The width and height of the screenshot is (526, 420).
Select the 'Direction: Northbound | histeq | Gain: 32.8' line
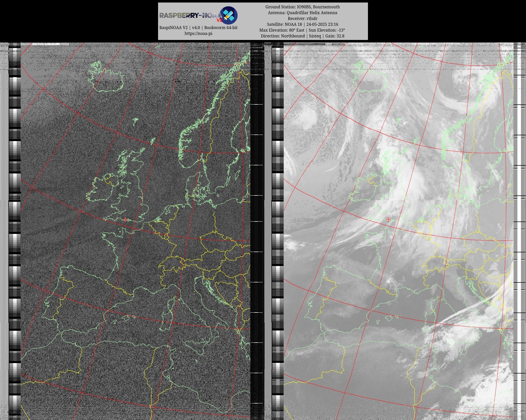click(x=302, y=36)
